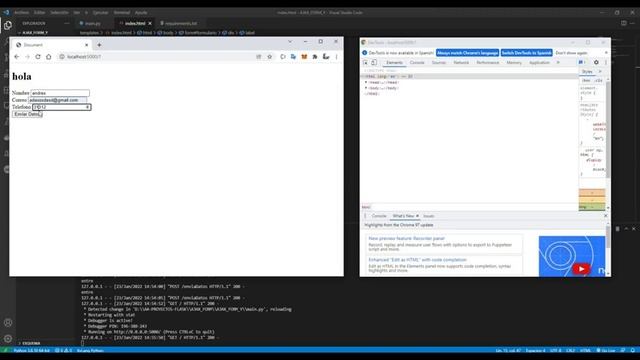Toggle DevTools device toolbar icon

click(374, 62)
